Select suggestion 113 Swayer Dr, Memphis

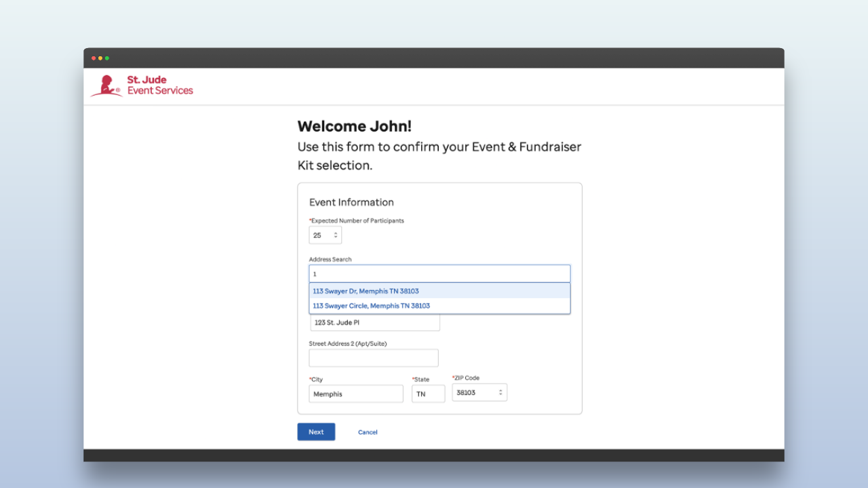coord(366,291)
